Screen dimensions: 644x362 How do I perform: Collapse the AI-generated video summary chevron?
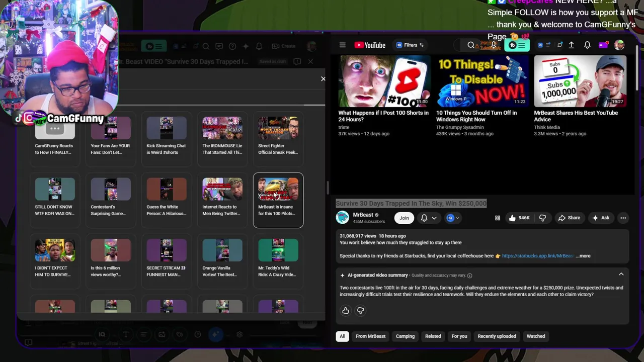[x=621, y=275]
